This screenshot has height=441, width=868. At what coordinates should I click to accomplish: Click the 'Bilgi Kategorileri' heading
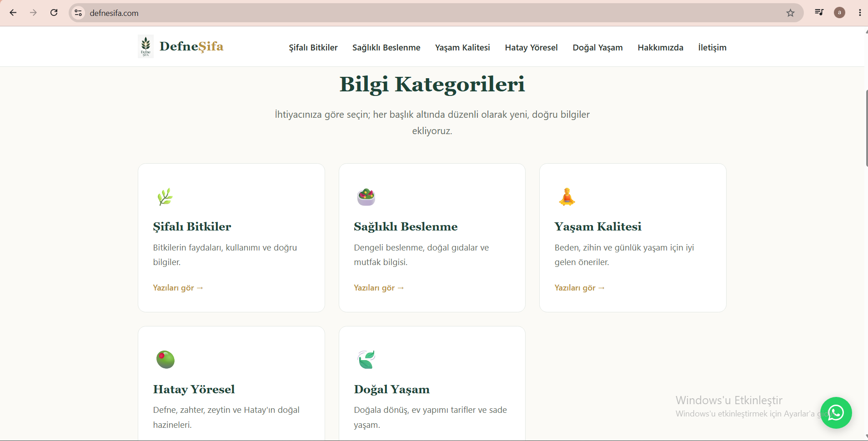pyautogui.click(x=432, y=84)
